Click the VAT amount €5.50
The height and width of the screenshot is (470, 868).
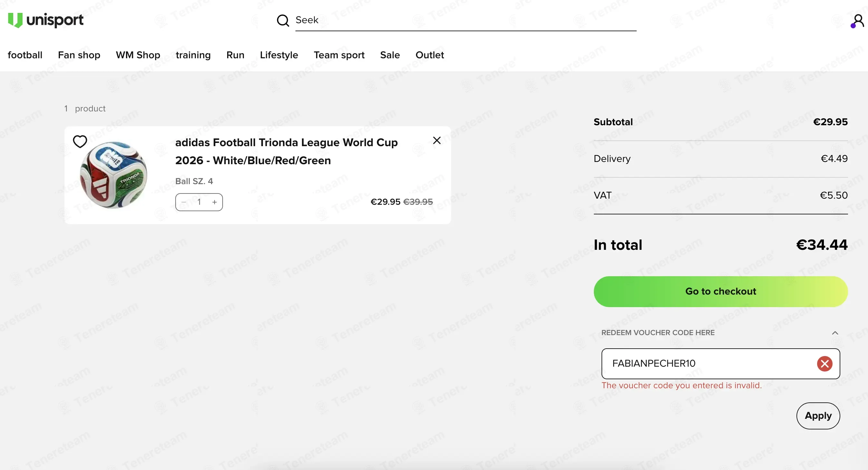click(834, 195)
